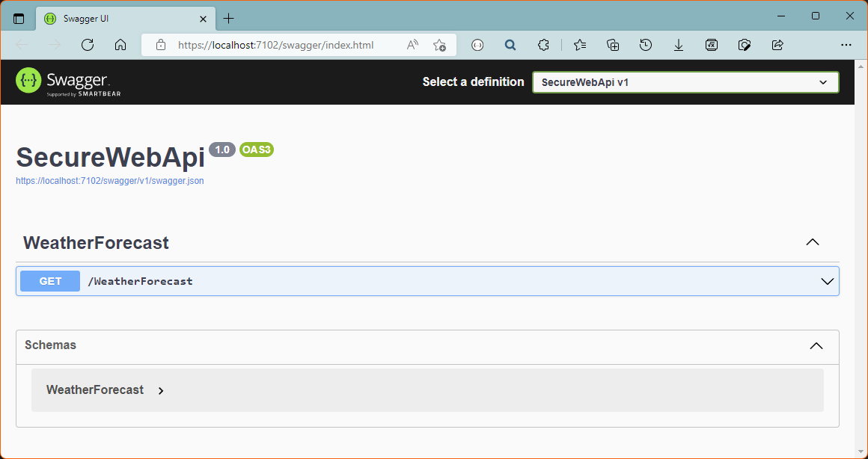
Task: Open a new browser tab
Action: [229, 19]
